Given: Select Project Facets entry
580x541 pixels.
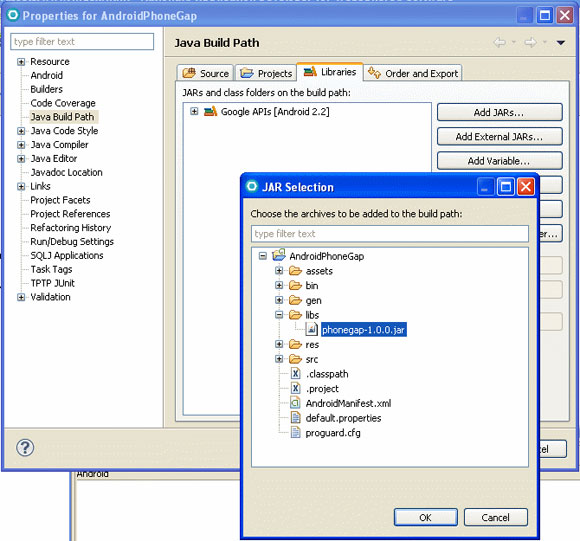Looking at the screenshot, I should click(60, 200).
